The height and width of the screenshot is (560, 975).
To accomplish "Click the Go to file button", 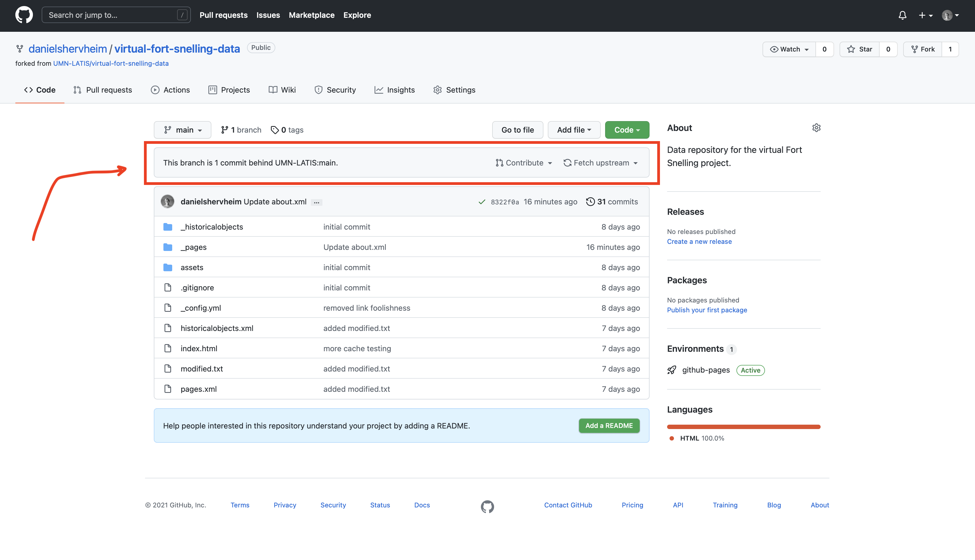I will tap(517, 130).
